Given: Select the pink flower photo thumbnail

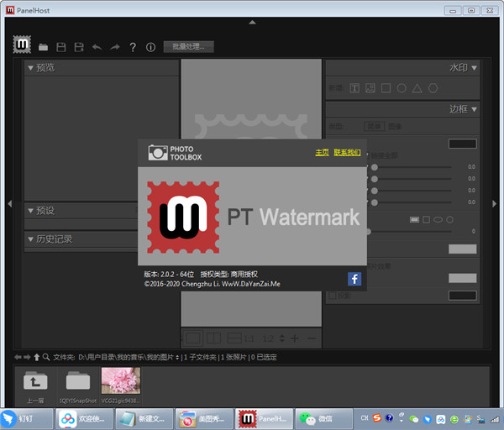Looking at the screenshot, I should [x=121, y=381].
